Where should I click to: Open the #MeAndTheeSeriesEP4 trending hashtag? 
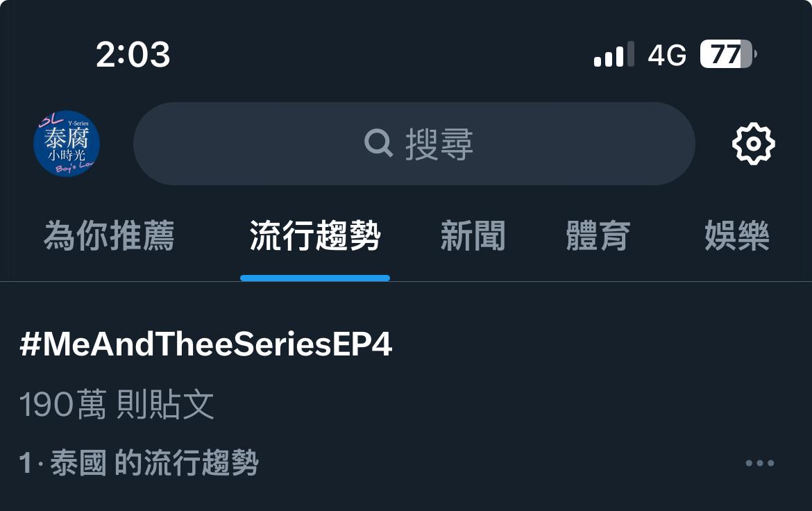pyautogui.click(x=205, y=344)
